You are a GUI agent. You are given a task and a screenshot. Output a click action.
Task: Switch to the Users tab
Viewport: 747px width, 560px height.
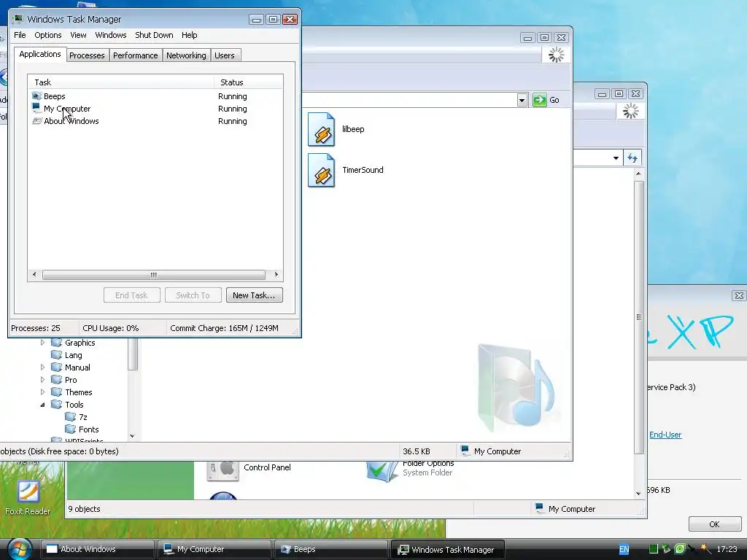[225, 55]
